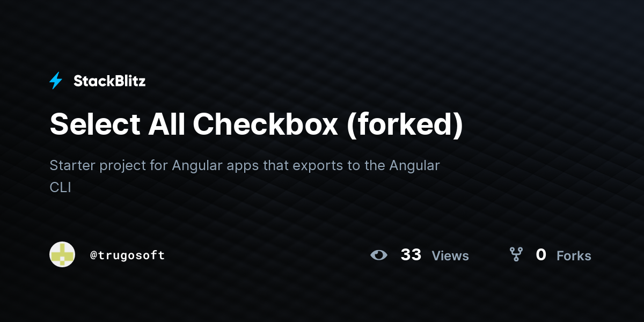Click the word (forked) in the title
The image size is (644, 322).
[405, 125]
